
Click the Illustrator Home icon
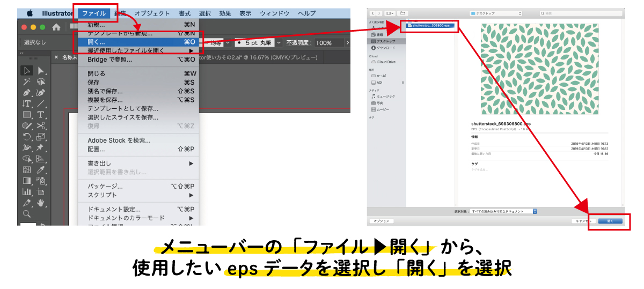56,27
